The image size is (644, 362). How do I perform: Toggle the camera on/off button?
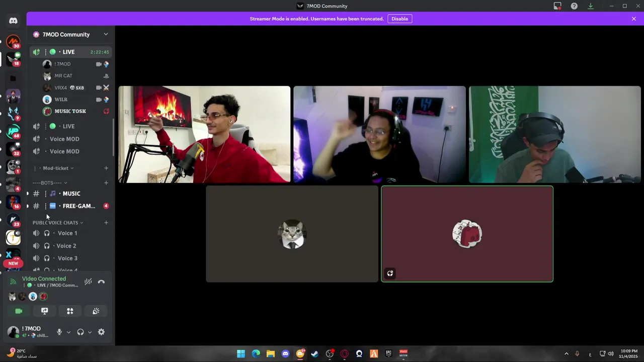pos(19,311)
